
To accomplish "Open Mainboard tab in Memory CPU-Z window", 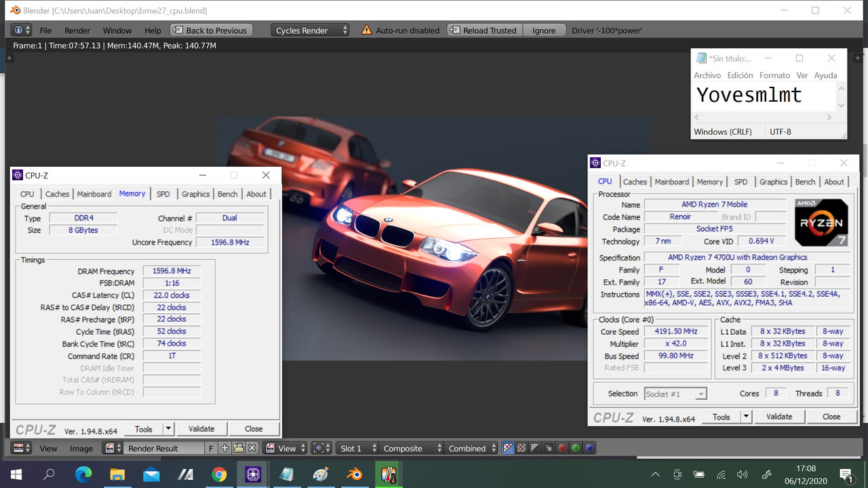I will (94, 194).
